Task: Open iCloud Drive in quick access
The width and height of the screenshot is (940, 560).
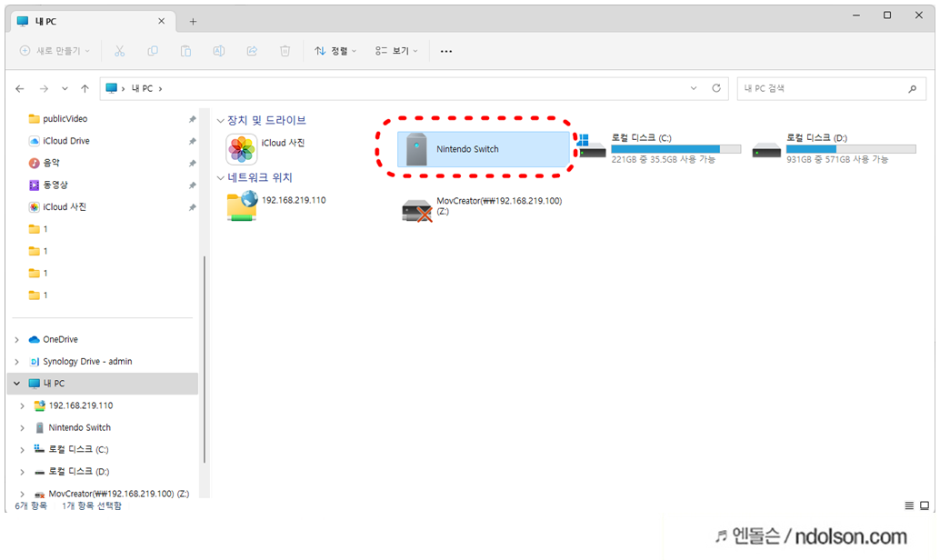Action: 59,141
